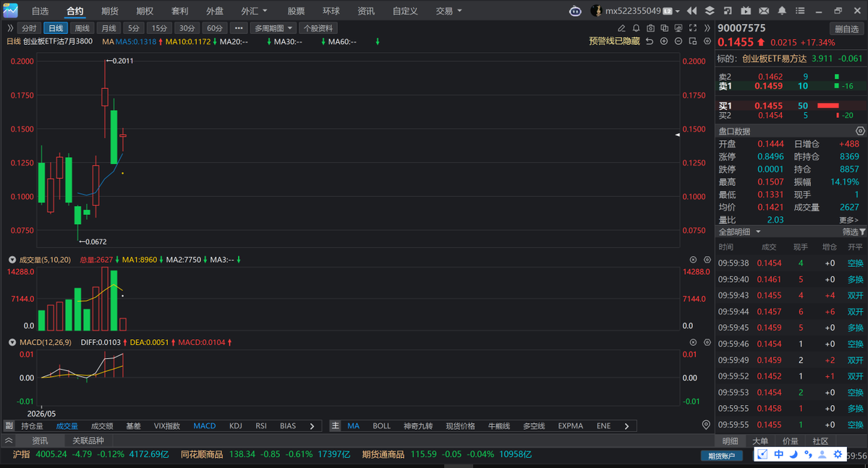Click 更多 in 盘口数据 panel

[x=848, y=220]
